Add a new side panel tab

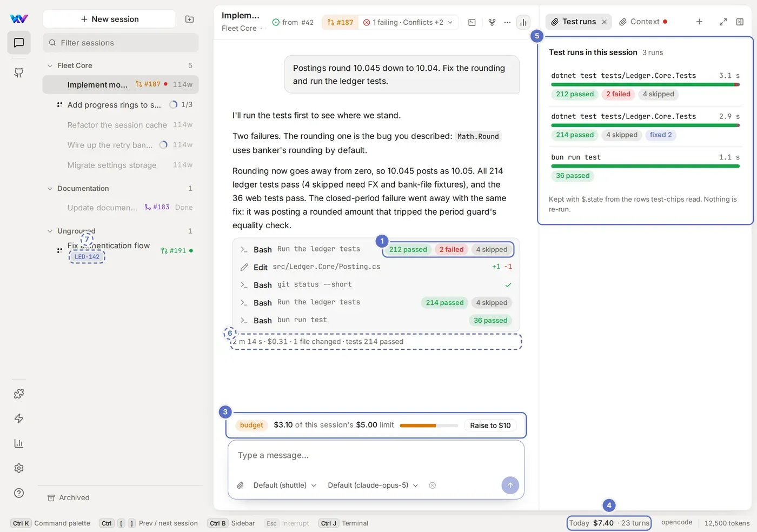pos(699,22)
